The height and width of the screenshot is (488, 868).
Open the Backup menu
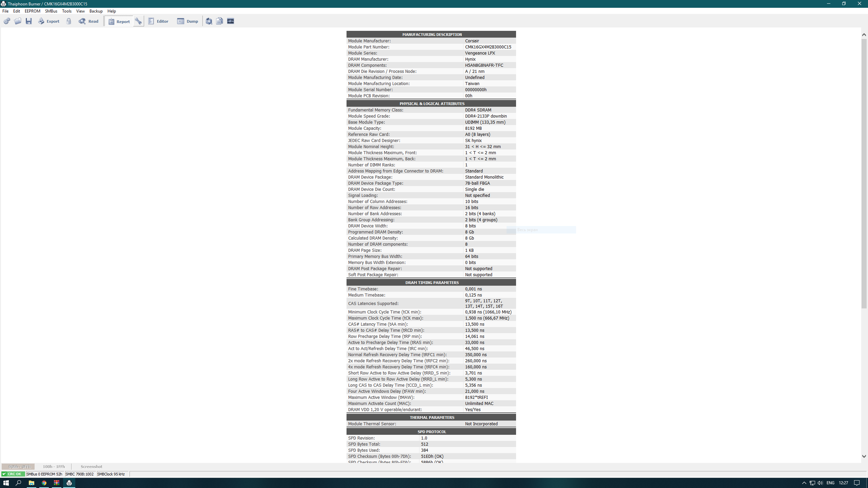click(x=96, y=11)
